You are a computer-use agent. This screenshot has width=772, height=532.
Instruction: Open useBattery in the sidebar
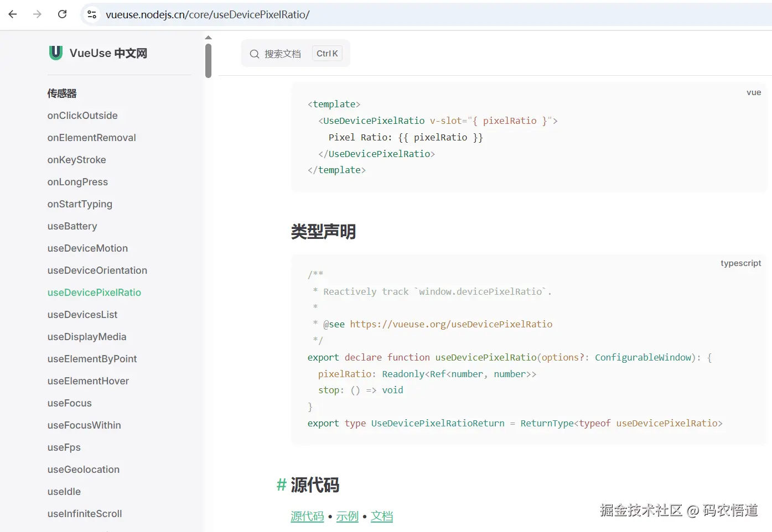tap(72, 226)
